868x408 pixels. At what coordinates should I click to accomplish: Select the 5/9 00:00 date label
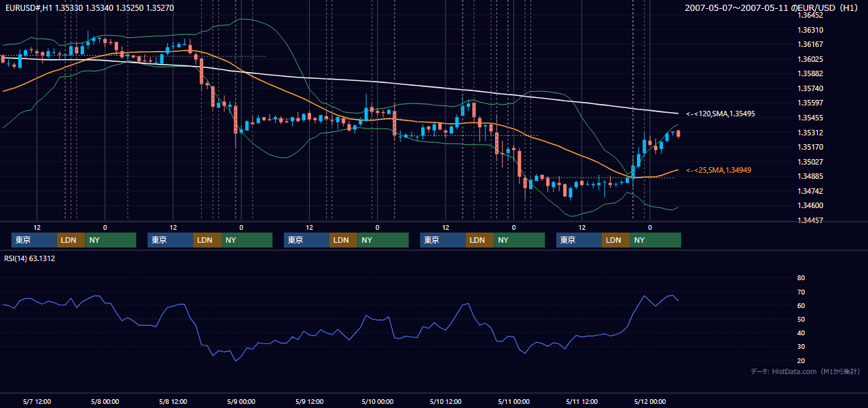point(241,401)
